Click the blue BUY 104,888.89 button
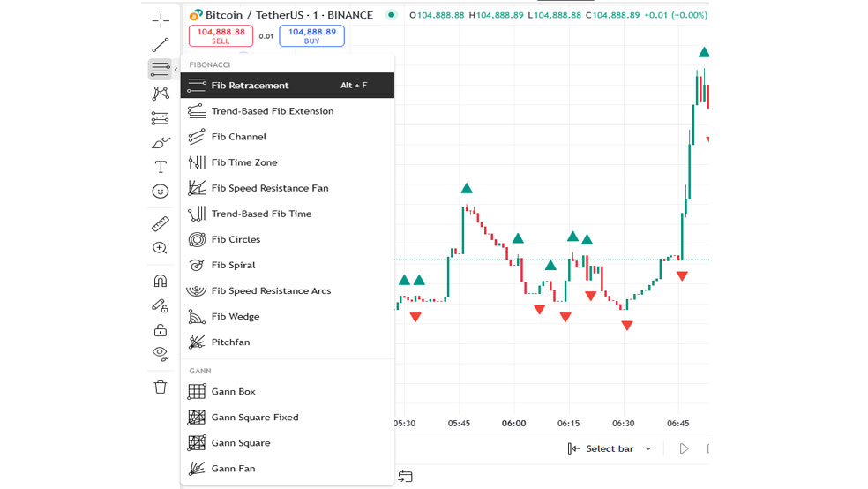 point(311,36)
